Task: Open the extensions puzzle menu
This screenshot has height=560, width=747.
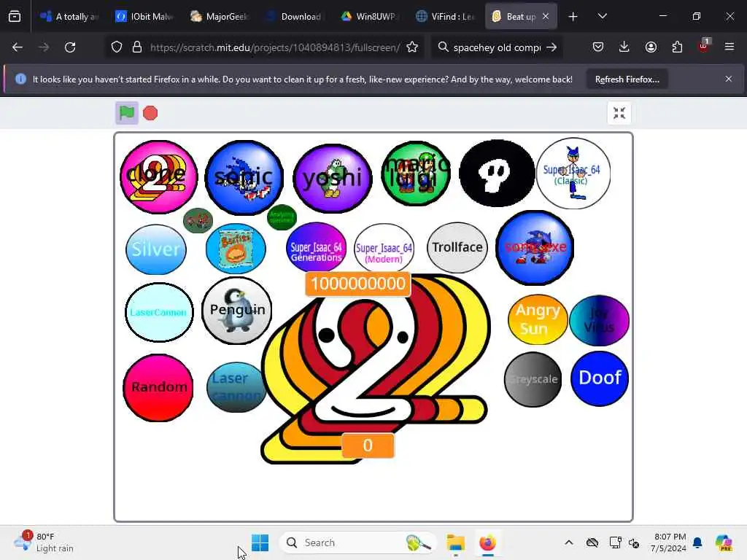Action: (x=677, y=47)
